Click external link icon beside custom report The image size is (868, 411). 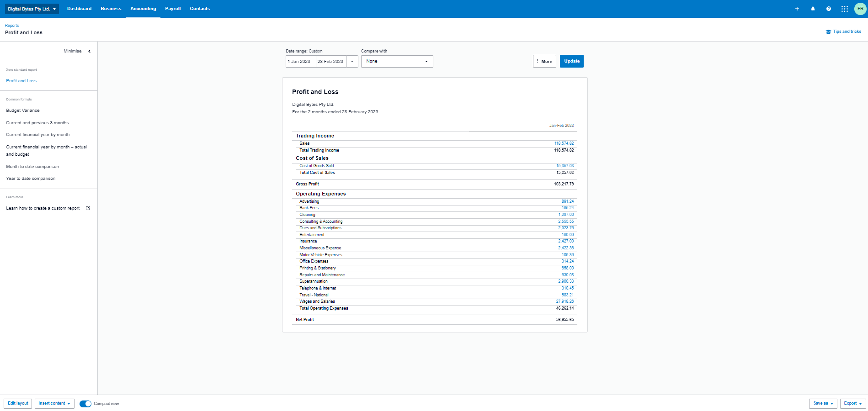(x=88, y=208)
